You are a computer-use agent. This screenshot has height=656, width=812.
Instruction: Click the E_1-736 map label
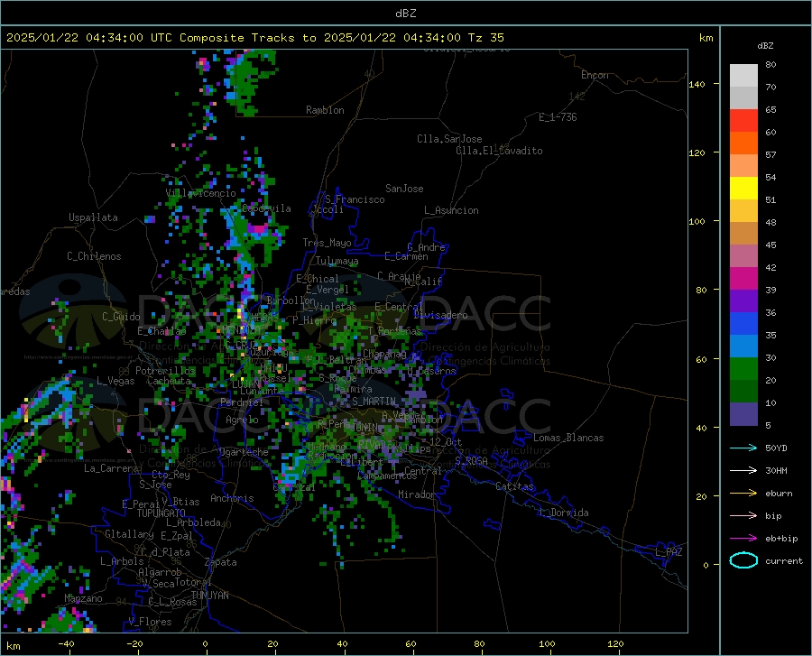[x=558, y=117]
